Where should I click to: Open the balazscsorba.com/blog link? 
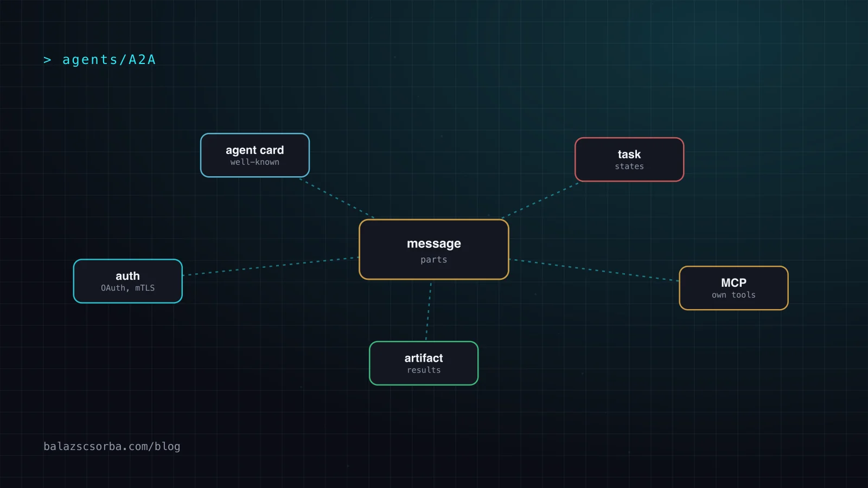pos(112,446)
